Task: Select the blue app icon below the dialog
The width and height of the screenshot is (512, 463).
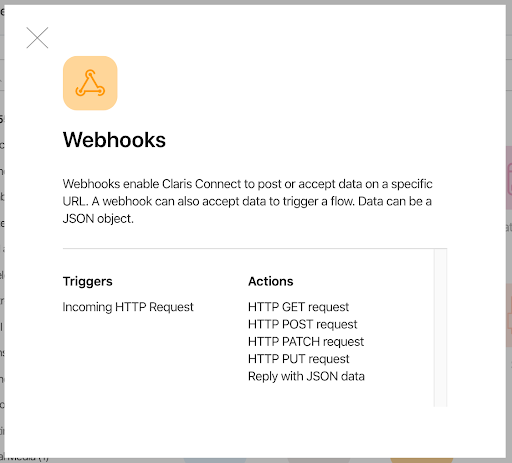Action: pyautogui.click(x=215, y=460)
